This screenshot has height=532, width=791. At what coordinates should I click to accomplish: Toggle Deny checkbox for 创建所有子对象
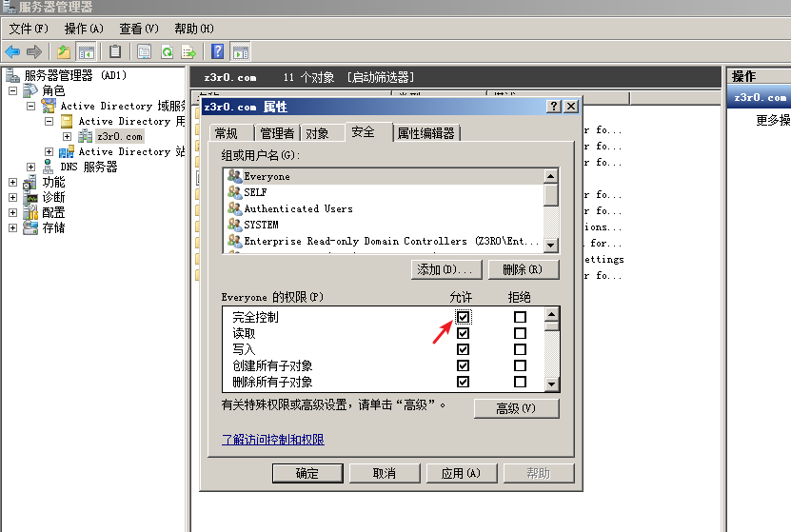point(520,365)
